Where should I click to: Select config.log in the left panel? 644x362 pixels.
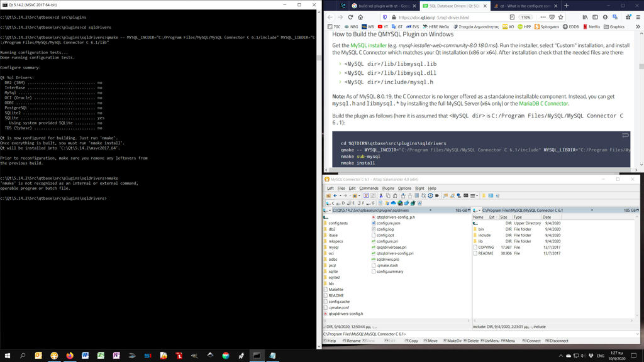pos(382,229)
